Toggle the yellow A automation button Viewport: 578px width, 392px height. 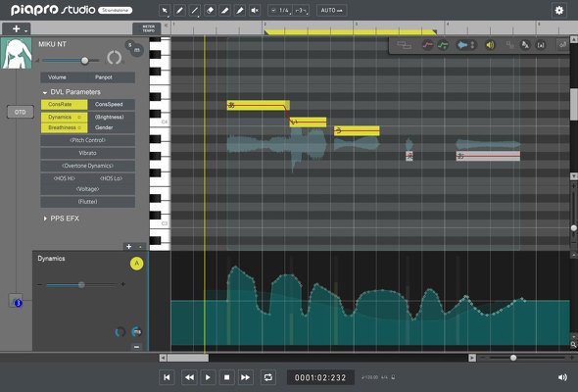click(137, 264)
